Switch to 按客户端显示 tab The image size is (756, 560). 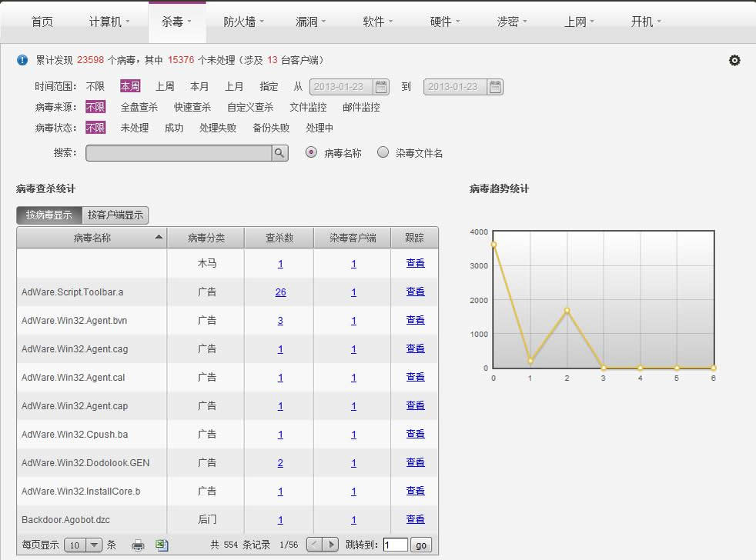tap(115, 215)
